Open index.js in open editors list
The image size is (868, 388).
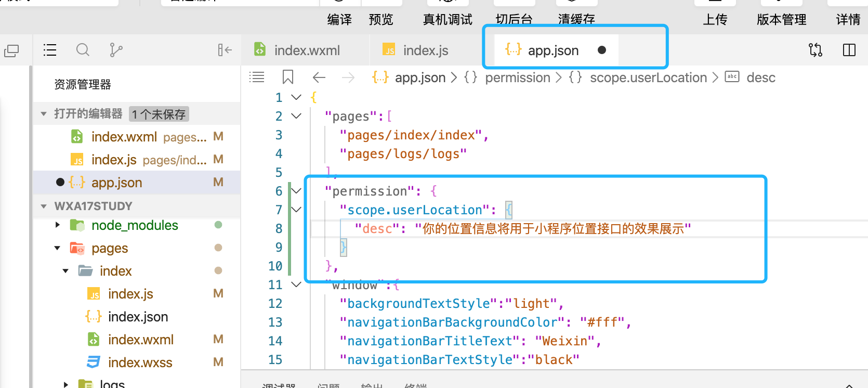pos(136,160)
